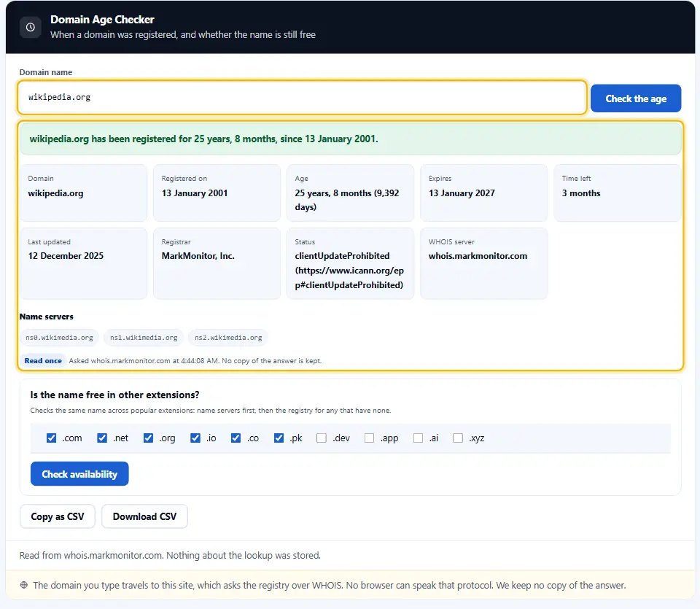
Task: Click the Download CSV button
Action: (x=144, y=516)
